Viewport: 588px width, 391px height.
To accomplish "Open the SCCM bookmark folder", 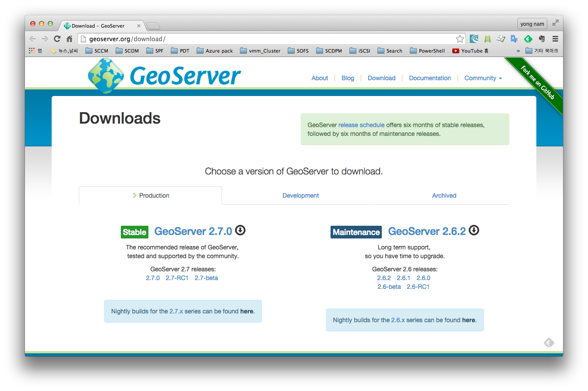I will point(97,51).
